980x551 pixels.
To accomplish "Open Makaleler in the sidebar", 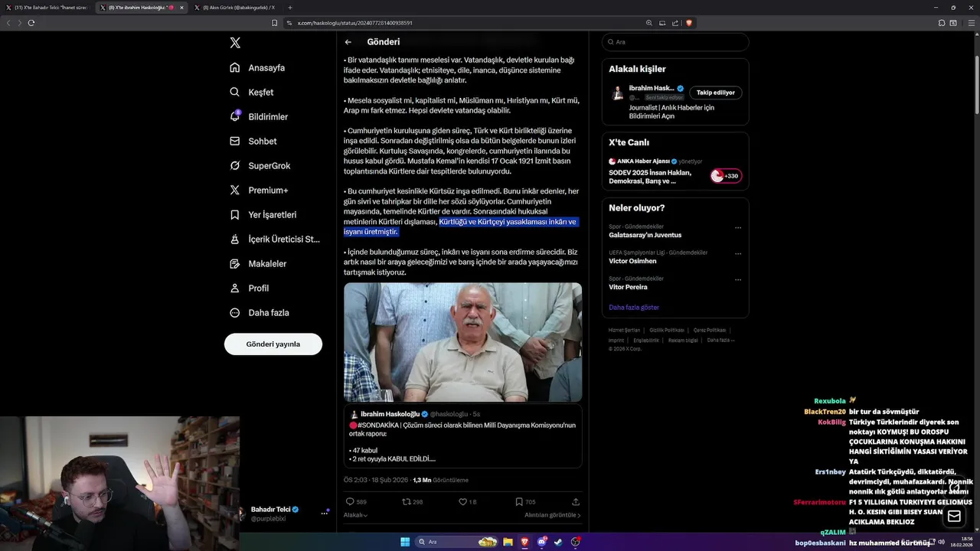I will click(x=258, y=263).
